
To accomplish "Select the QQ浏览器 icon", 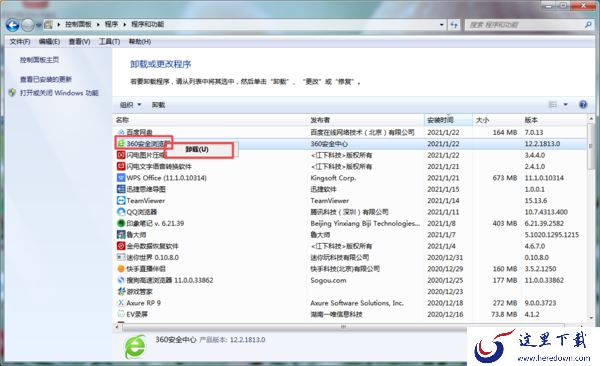I will 121,212.
